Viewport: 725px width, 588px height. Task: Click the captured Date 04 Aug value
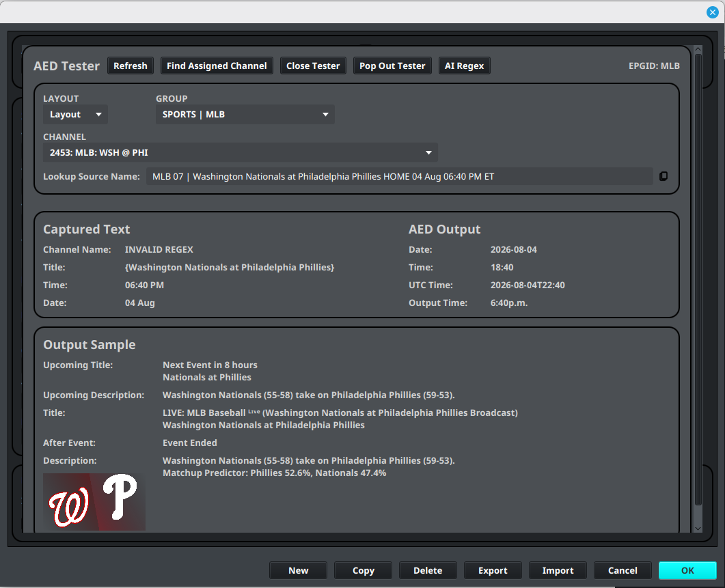coord(139,303)
